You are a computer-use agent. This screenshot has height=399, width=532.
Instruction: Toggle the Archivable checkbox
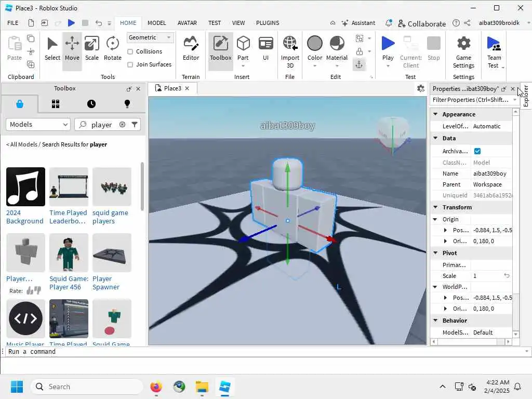pyautogui.click(x=477, y=151)
